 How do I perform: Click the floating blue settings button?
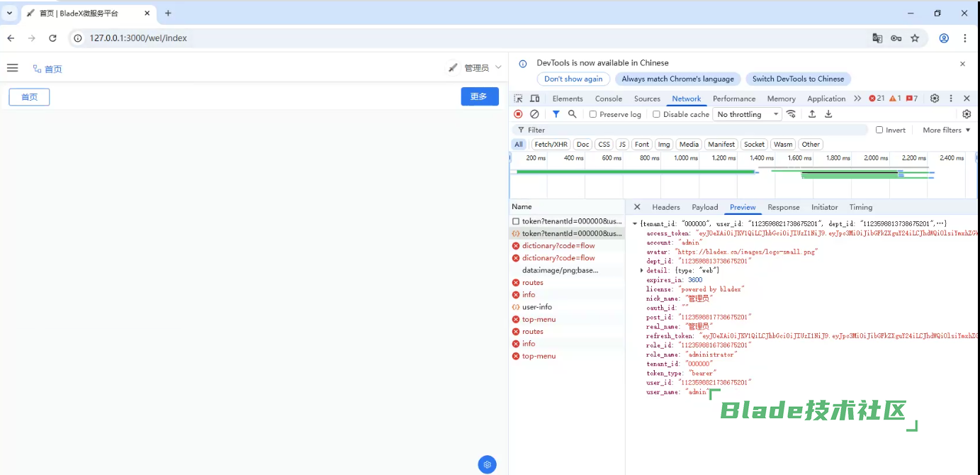pyautogui.click(x=487, y=464)
